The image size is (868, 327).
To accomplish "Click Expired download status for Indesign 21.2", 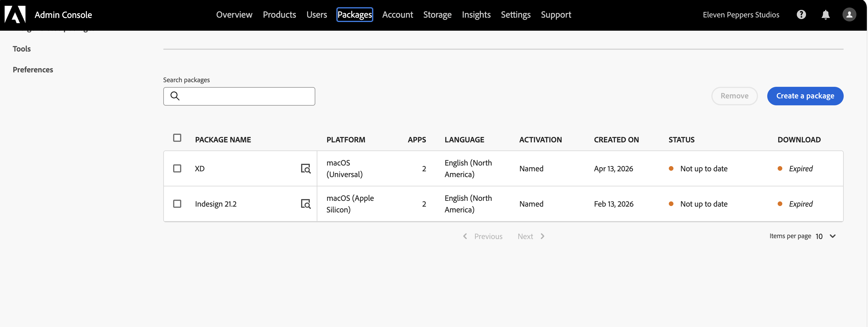I will 801,204.
